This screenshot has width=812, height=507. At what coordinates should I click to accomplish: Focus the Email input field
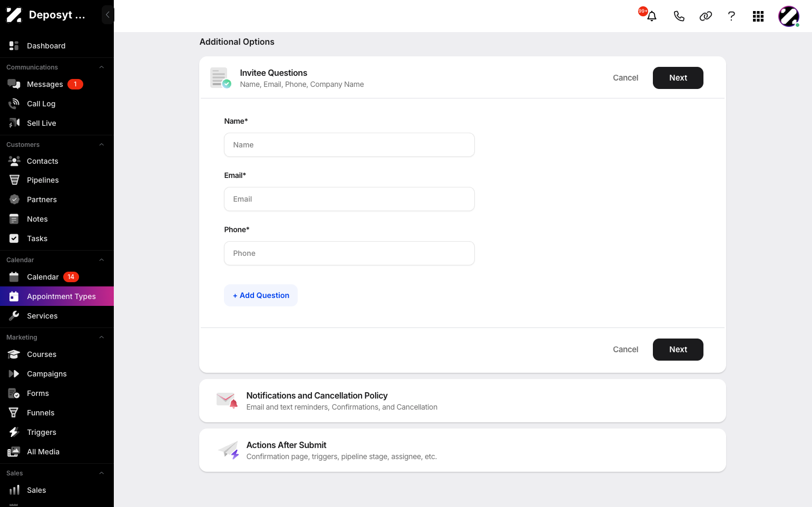click(349, 199)
